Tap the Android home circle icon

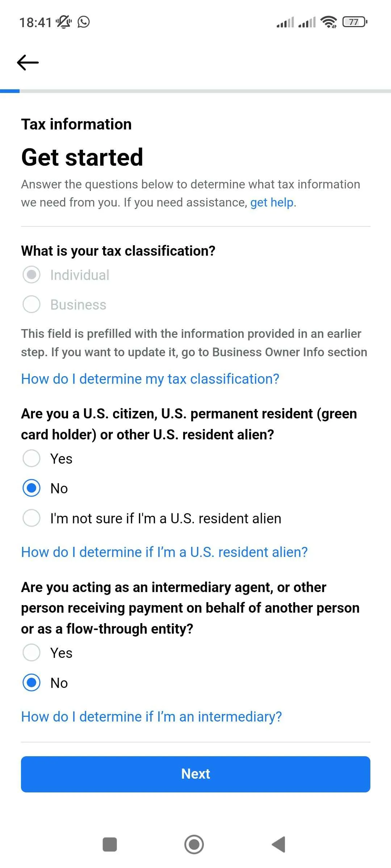(194, 844)
